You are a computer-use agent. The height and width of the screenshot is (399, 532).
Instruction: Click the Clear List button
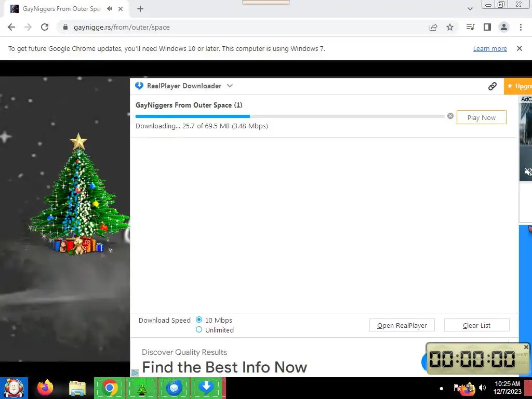click(x=477, y=325)
